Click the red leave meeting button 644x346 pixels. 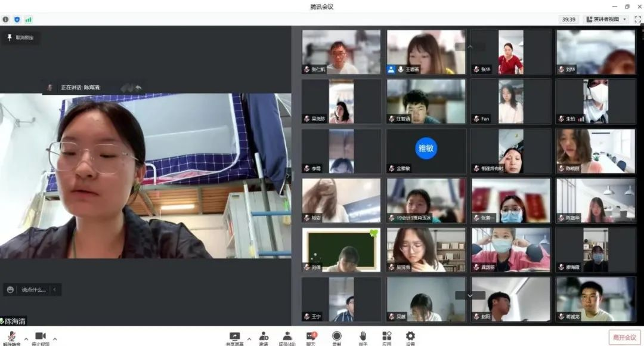[624, 338]
